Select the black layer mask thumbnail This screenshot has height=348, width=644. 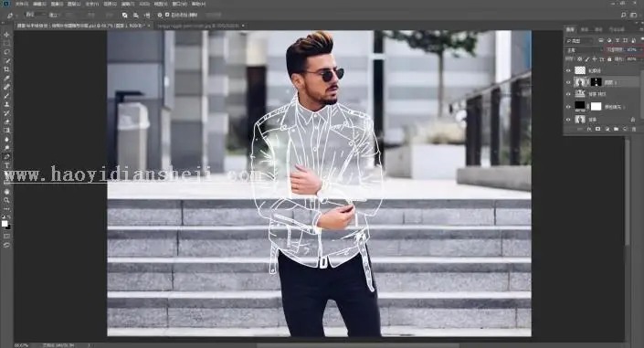pyautogui.click(x=596, y=82)
